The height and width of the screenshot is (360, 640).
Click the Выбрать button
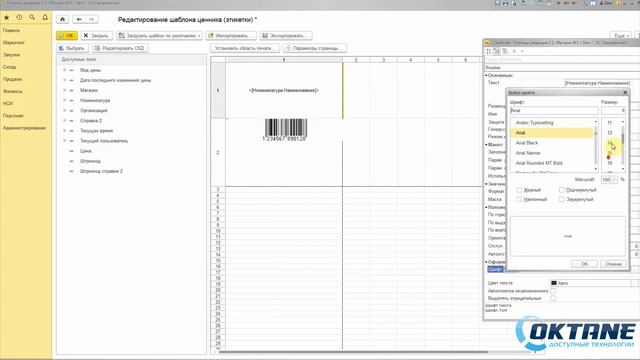point(73,48)
